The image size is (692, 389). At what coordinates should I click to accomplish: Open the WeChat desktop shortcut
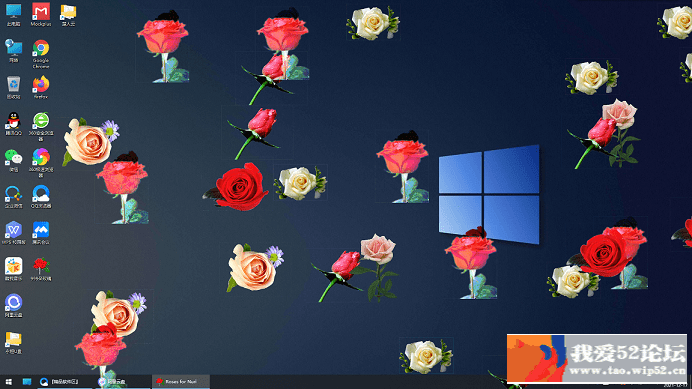13,160
